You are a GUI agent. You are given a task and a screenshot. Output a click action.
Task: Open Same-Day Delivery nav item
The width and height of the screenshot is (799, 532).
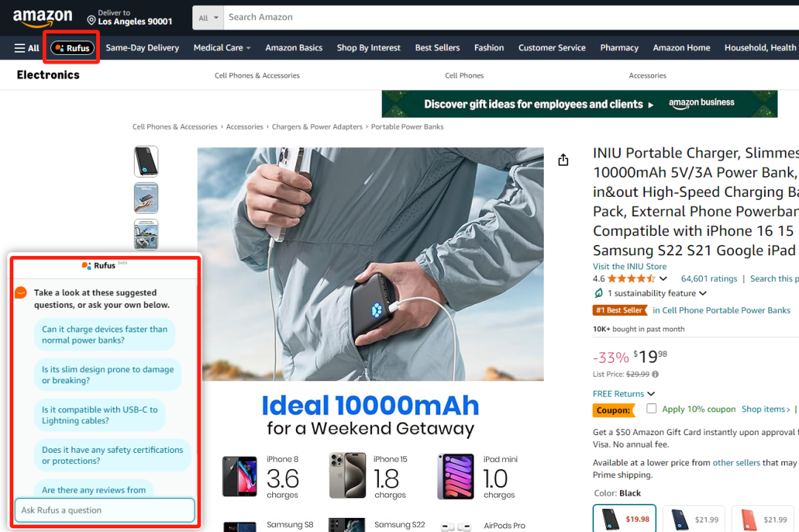pos(142,48)
